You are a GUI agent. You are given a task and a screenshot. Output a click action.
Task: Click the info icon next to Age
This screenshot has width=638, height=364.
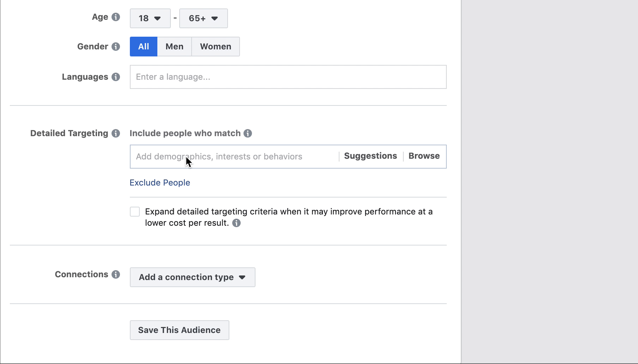click(116, 17)
